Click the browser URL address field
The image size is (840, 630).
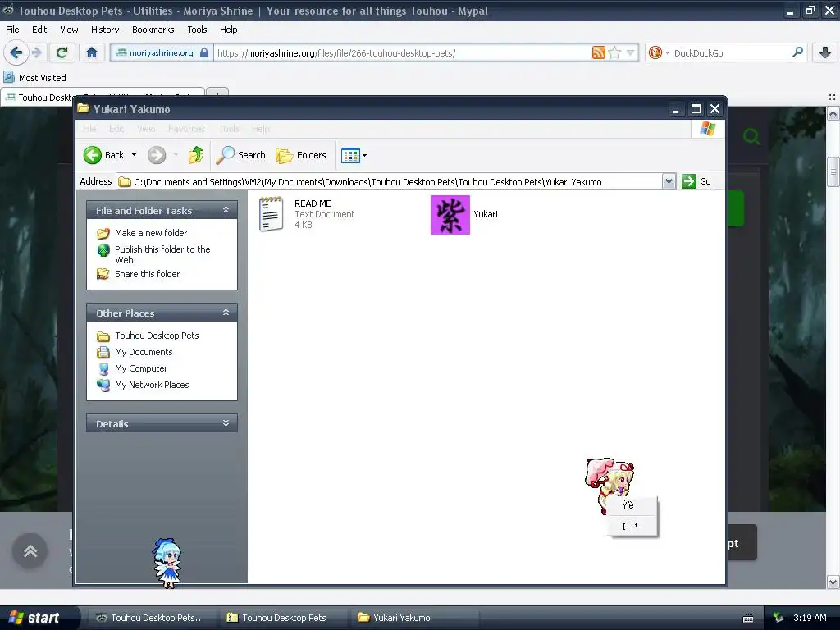[x=402, y=53]
